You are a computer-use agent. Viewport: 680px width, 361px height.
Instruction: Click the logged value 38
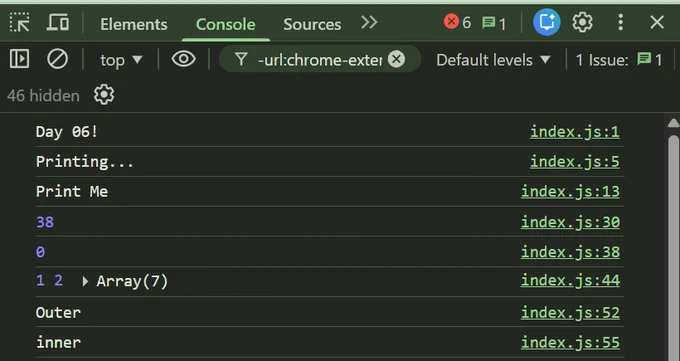[45, 222]
